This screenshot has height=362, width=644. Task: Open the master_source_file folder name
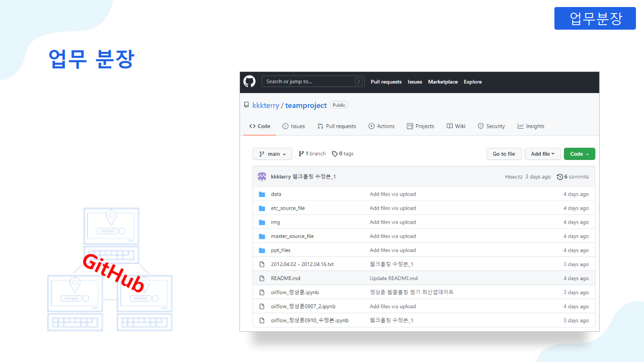point(292,236)
